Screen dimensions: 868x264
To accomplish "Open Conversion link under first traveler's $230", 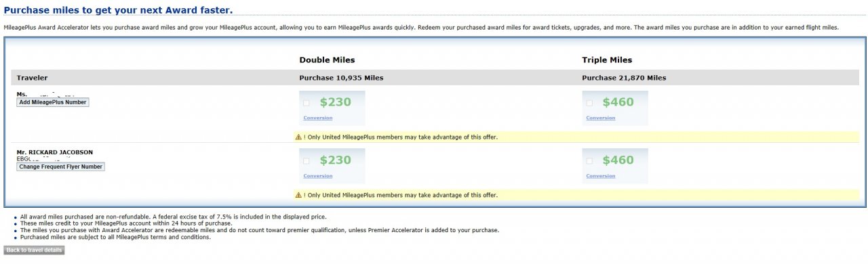I will [318, 118].
